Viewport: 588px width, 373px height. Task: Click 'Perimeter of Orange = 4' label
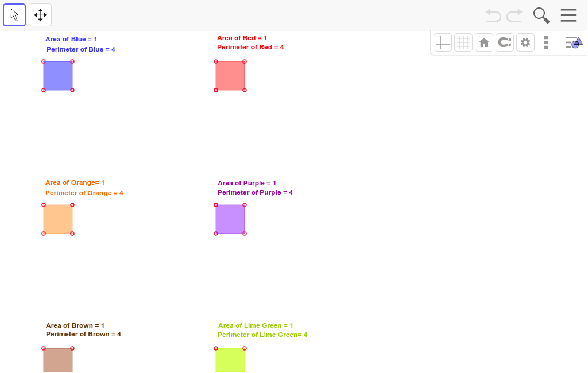pos(84,193)
